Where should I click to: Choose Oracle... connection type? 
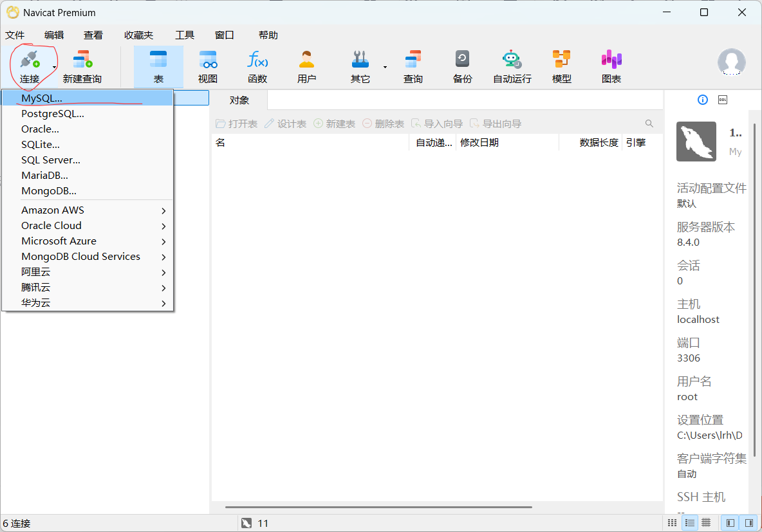(x=88, y=129)
